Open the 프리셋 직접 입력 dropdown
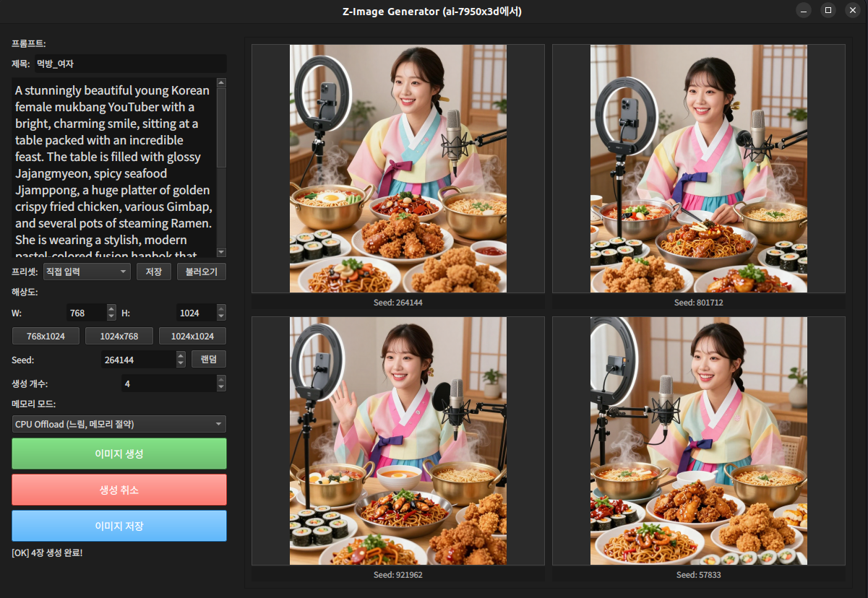Screen dimensions: 868x598 (86, 272)
